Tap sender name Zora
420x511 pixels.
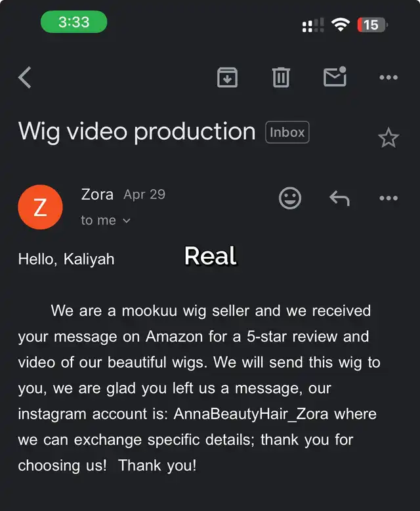(97, 194)
